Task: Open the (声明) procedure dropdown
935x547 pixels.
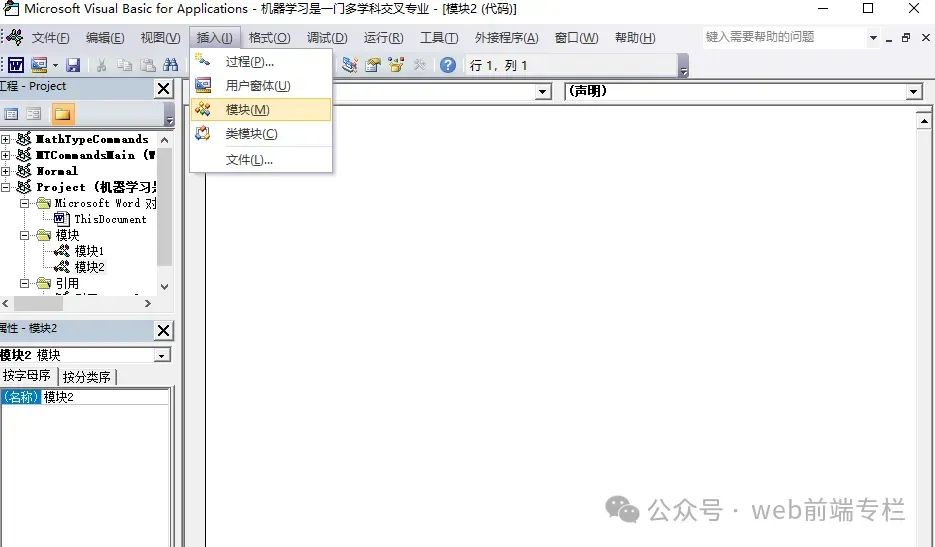Action: pyautogui.click(x=914, y=92)
